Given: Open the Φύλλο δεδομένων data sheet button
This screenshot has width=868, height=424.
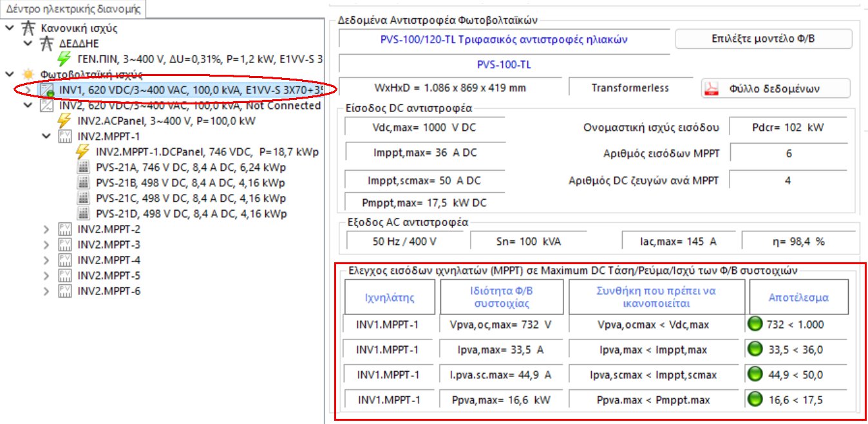Looking at the screenshot, I should pyautogui.click(x=775, y=89).
